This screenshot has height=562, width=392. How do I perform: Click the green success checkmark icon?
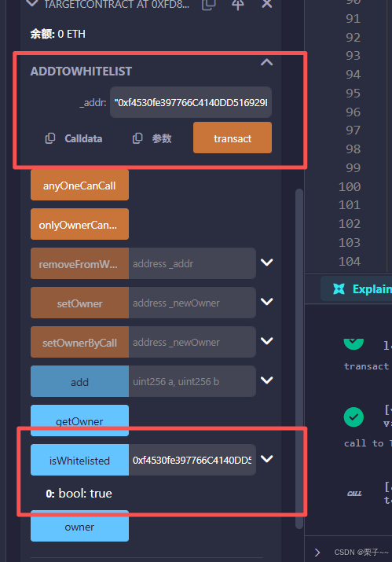[354, 417]
